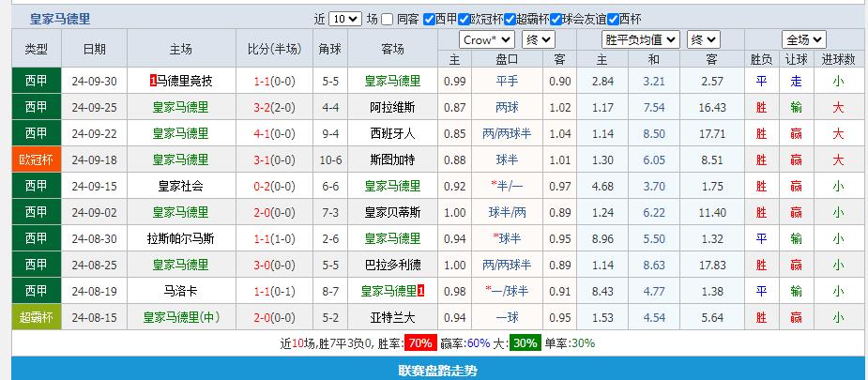Open the recent matches count dropdown showing 10

pyautogui.click(x=344, y=19)
